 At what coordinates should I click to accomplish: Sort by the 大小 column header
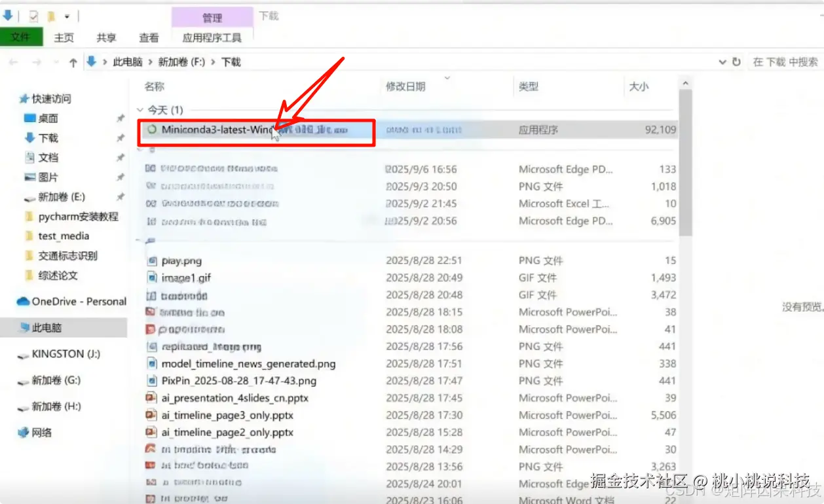pos(639,86)
